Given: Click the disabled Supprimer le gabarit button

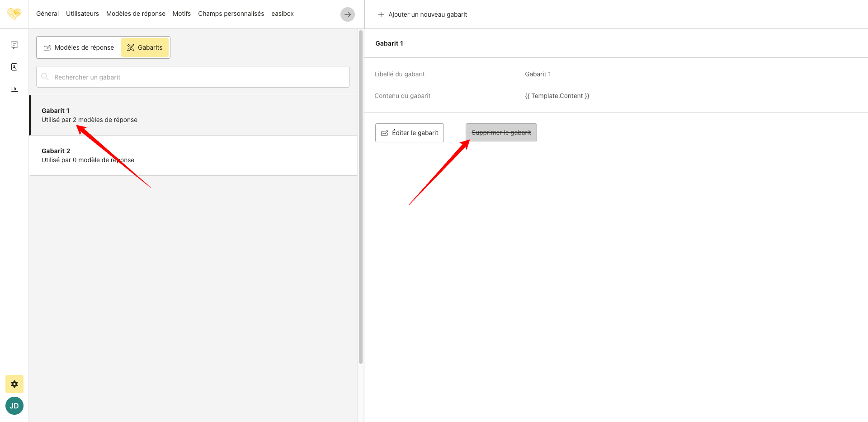Looking at the screenshot, I should pos(501,132).
